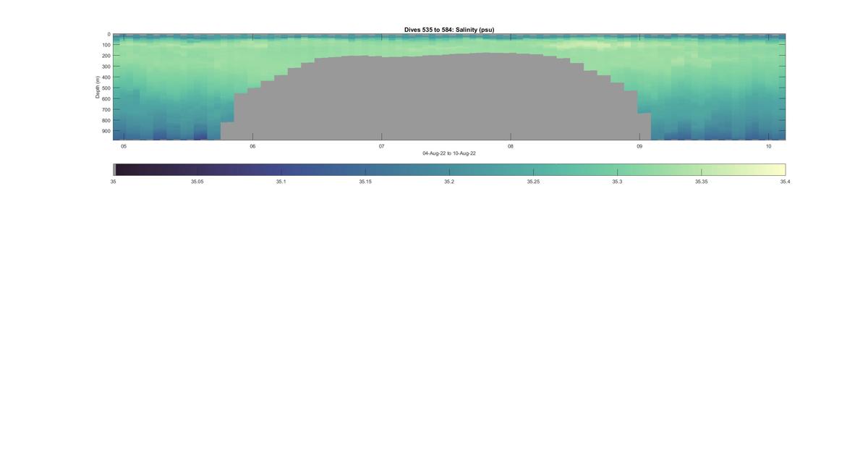Click the x-axis tick label '05'
This screenshot has width=868, height=450.
coord(124,146)
